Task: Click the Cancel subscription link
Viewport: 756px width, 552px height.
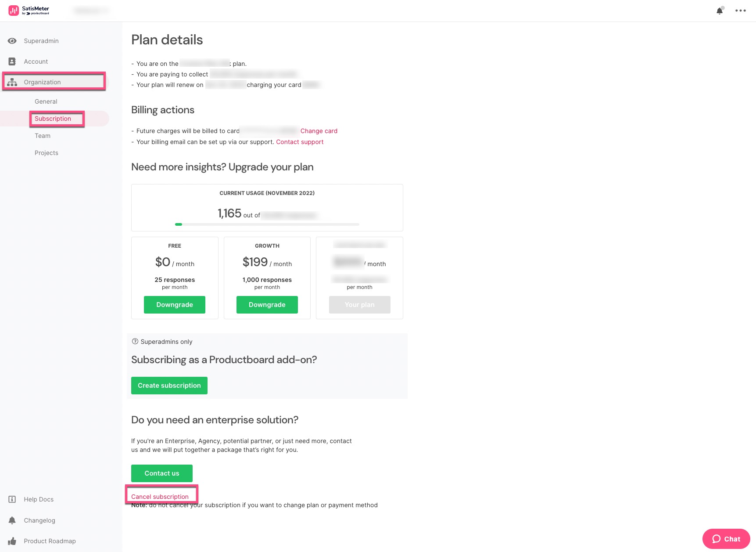Action: [x=160, y=497]
